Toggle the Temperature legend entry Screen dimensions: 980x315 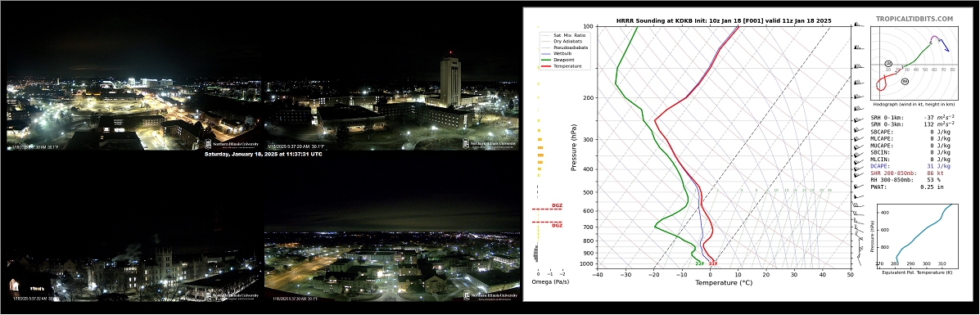point(562,65)
